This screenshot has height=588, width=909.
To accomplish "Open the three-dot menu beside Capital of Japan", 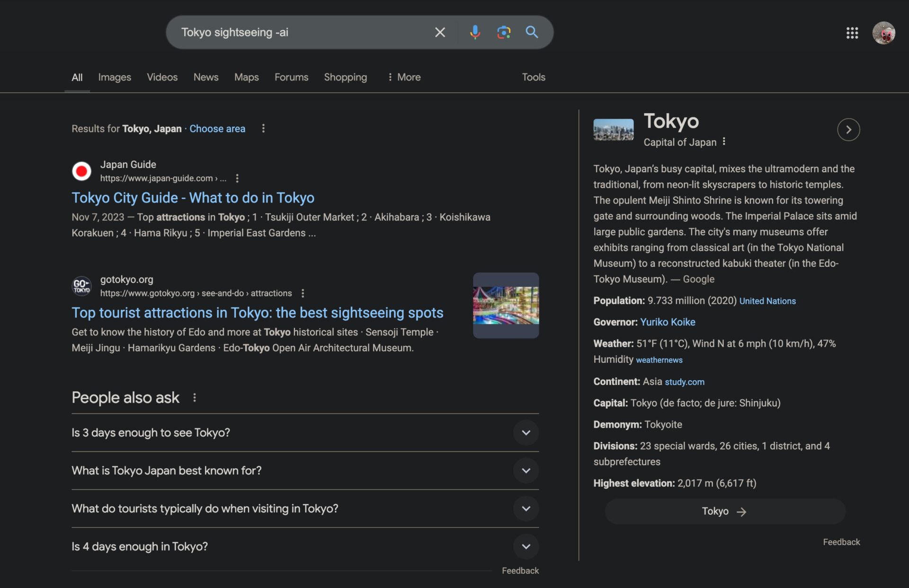I will click(x=724, y=142).
